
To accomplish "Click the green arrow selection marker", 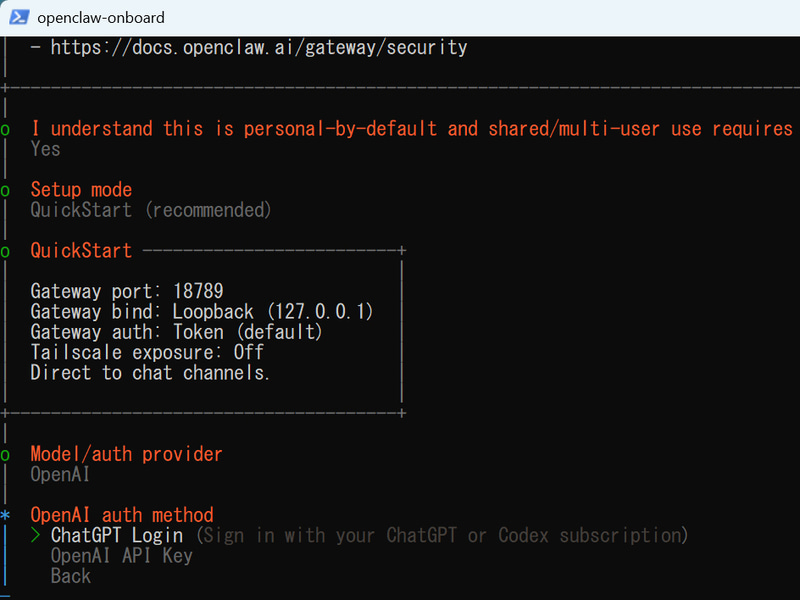I will coord(36,535).
